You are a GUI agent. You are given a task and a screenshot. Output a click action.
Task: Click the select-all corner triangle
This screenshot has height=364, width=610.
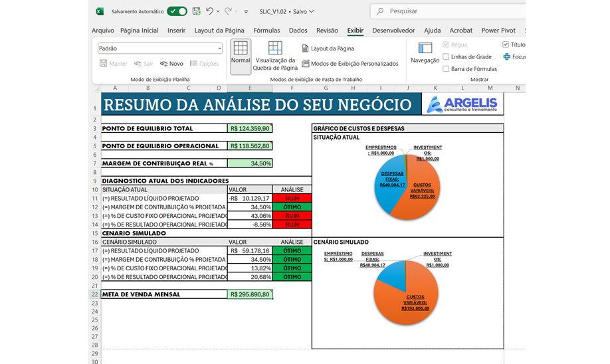(97, 88)
